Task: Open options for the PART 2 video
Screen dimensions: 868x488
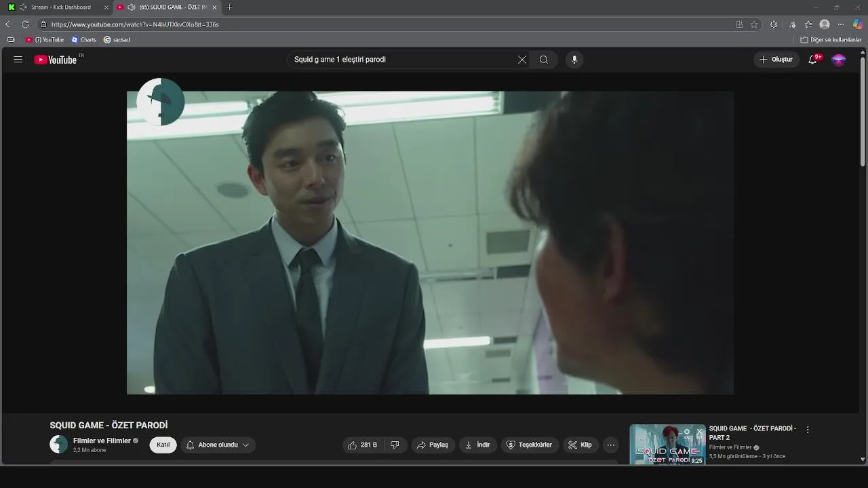Action: (x=808, y=430)
